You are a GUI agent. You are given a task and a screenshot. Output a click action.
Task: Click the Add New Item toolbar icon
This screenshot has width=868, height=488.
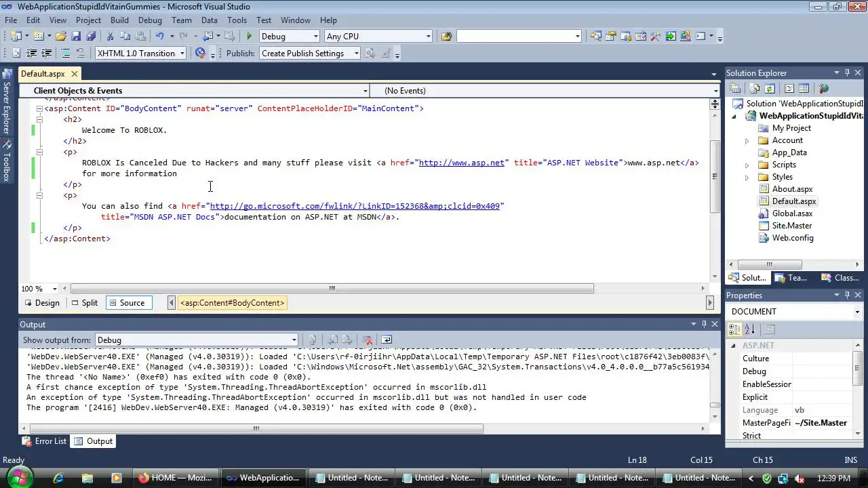point(39,36)
